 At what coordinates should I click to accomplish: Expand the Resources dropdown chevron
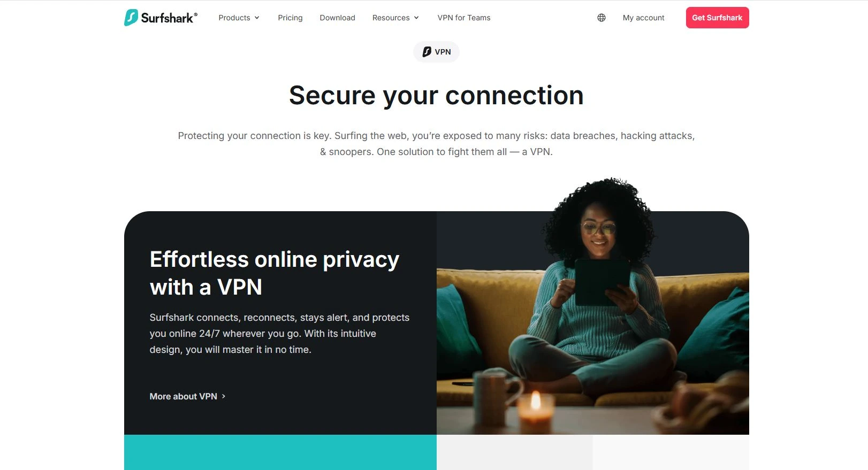click(x=416, y=18)
